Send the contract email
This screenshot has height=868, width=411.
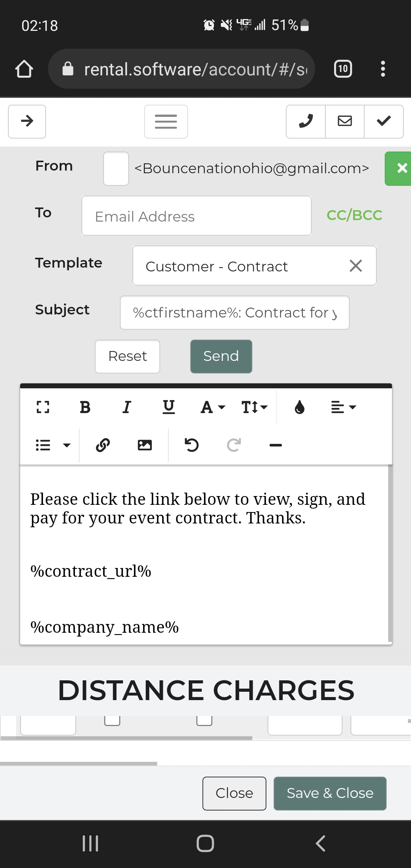pos(221,356)
